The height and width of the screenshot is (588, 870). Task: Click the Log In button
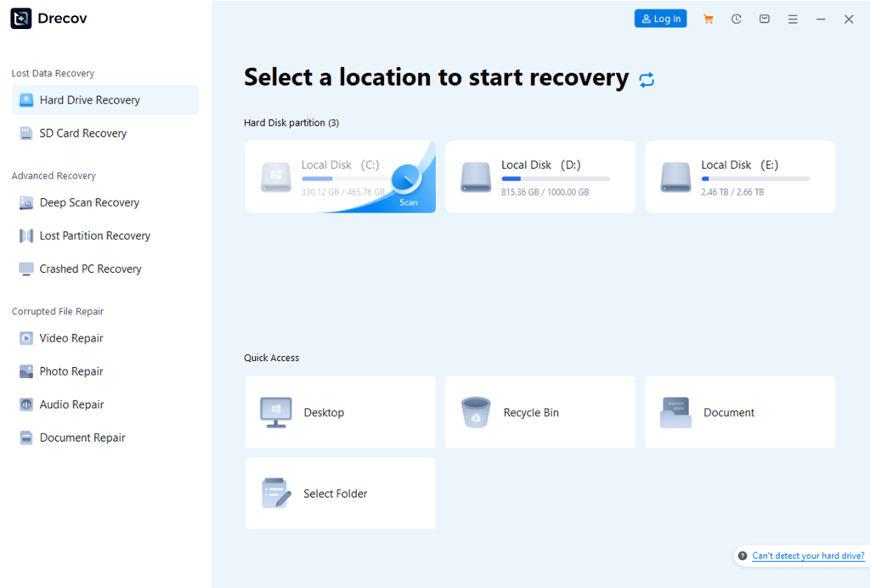click(660, 19)
